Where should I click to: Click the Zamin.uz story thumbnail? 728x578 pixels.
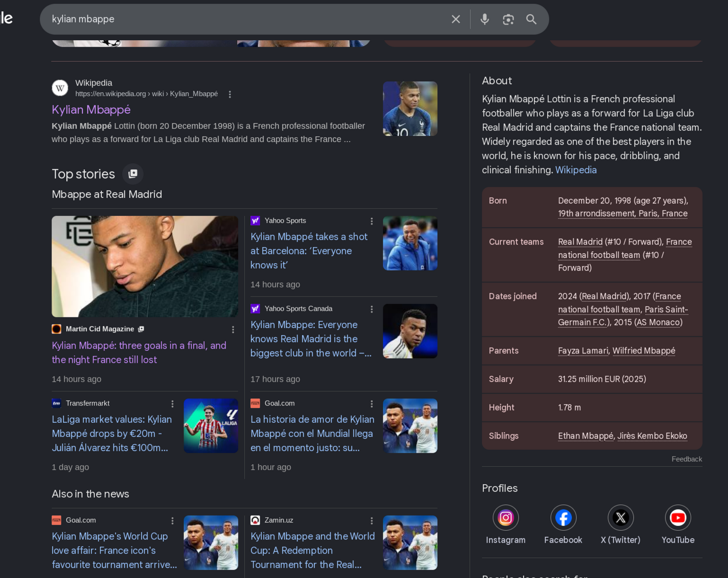[x=410, y=542]
